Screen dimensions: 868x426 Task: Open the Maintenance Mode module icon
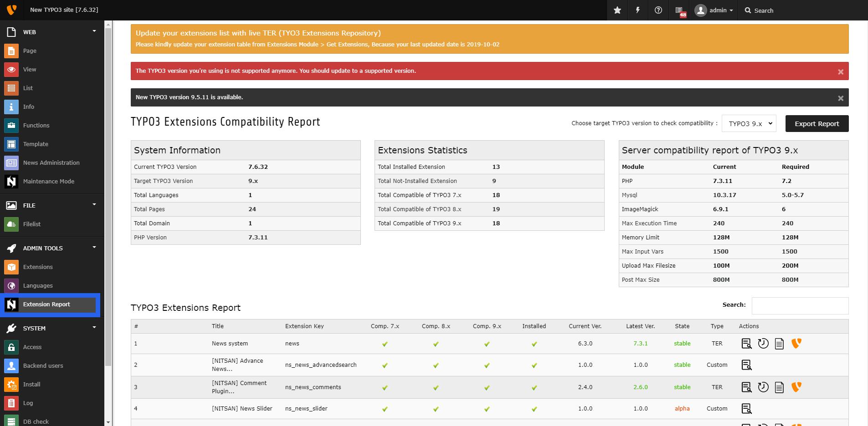(11, 181)
